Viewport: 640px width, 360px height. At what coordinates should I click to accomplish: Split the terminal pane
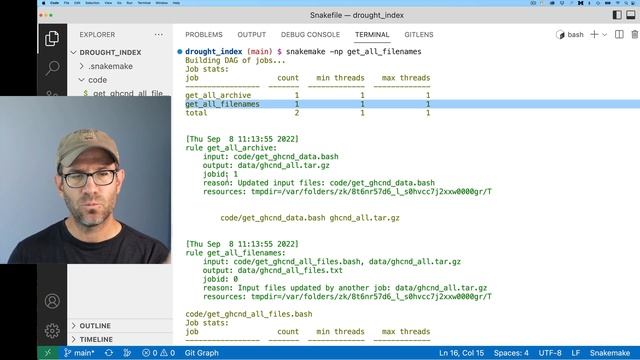click(619, 35)
